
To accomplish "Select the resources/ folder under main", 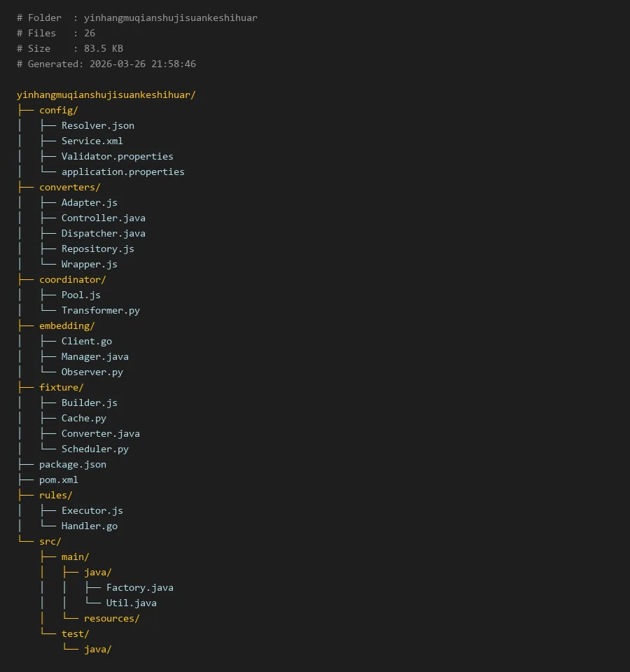I will 111,618.
